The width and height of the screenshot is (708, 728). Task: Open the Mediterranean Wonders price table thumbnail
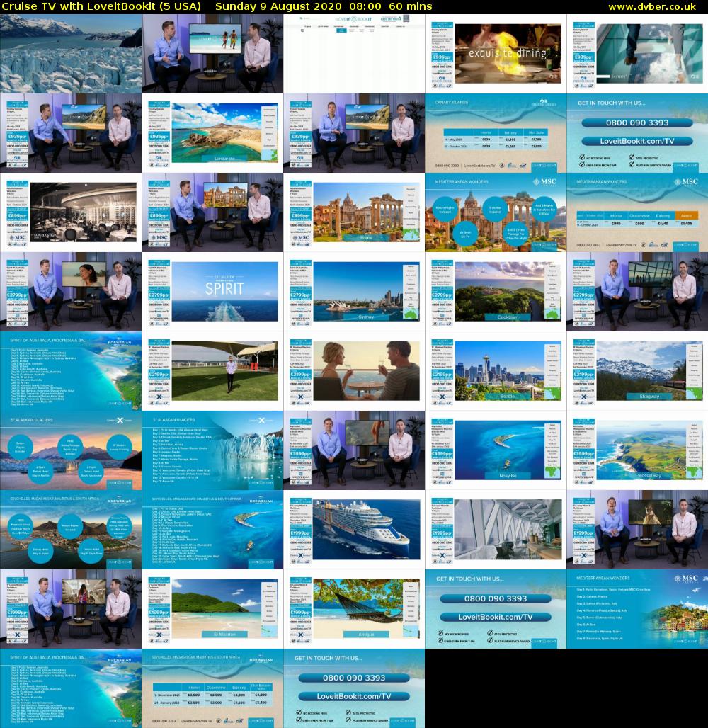tap(637, 212)
